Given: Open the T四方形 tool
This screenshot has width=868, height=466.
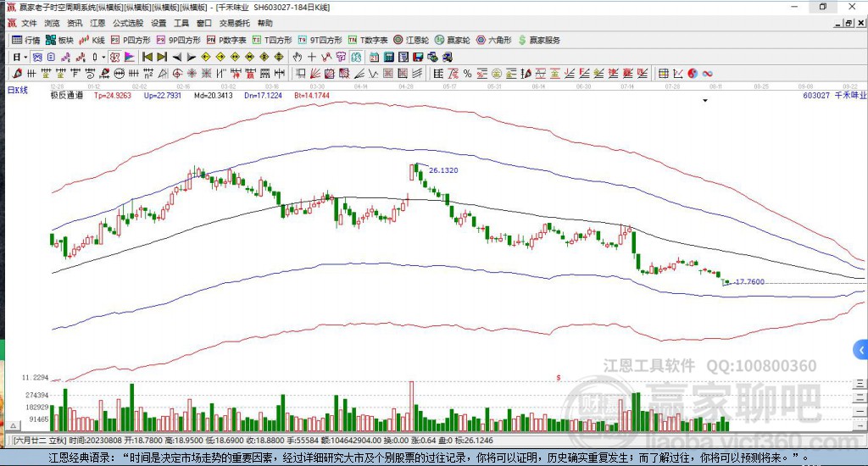Looking at the screenshot, I should pyautogui.click(x=272, y=40).
